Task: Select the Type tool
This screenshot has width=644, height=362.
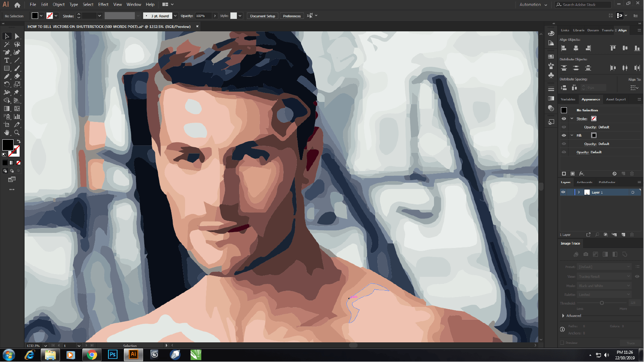Action: click(x=7, y=60)
